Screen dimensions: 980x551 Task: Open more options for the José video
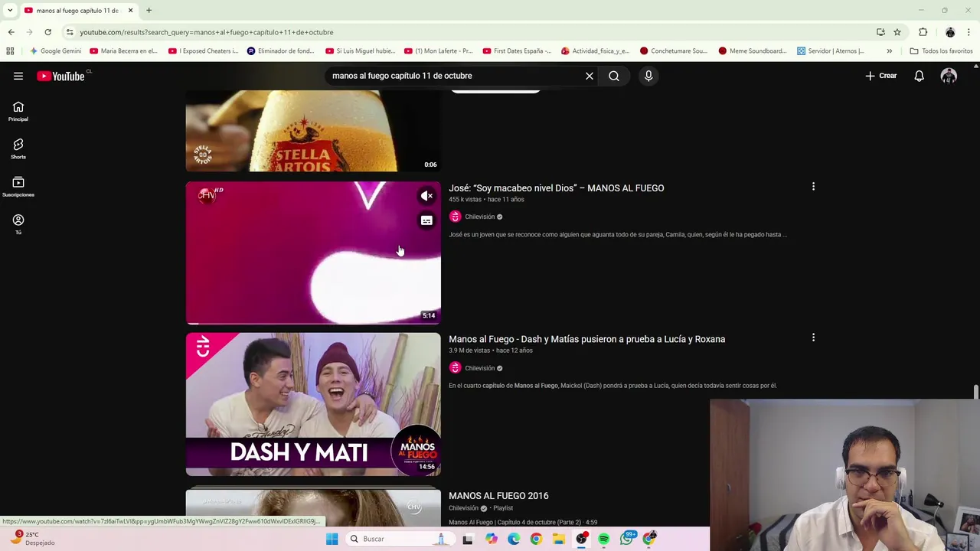pyautogui.click(x=813, y=187)
